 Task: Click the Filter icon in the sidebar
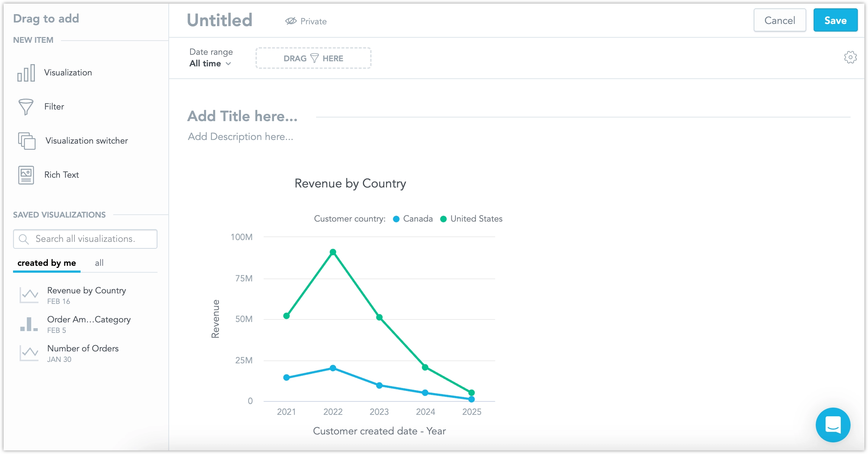[26, 106]
